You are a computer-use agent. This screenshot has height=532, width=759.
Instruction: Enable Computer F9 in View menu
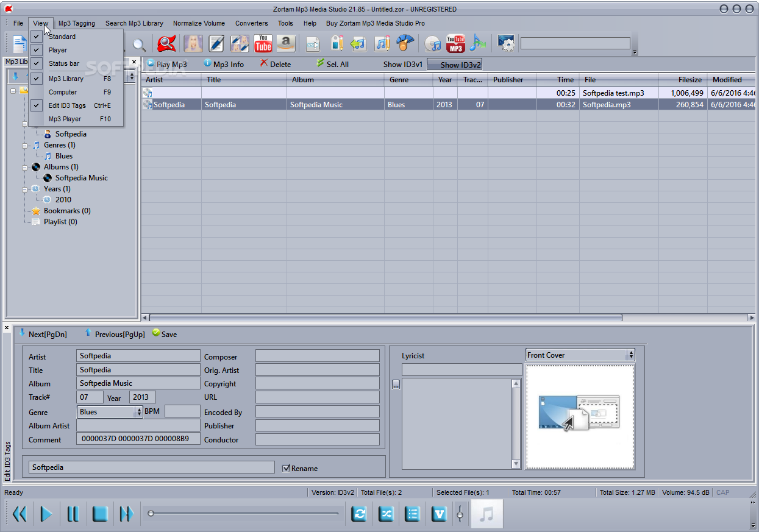point(76,92)
